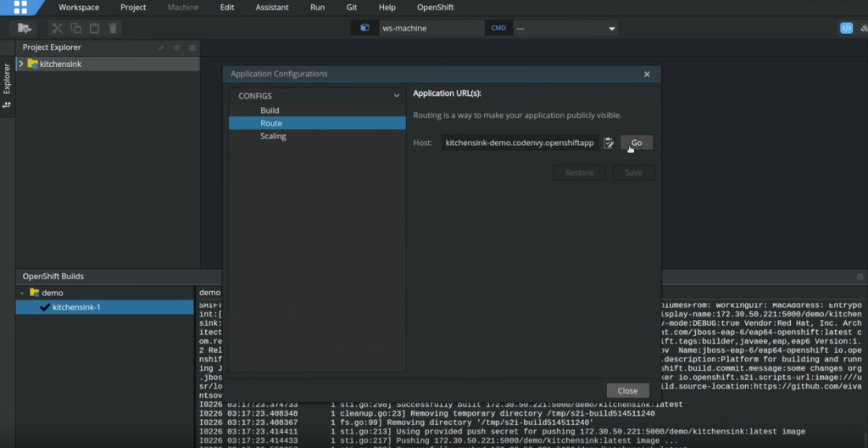868x448 pixels.
Task: Copy host URL with clipboard icon
Action: click(x=609, y=143)
